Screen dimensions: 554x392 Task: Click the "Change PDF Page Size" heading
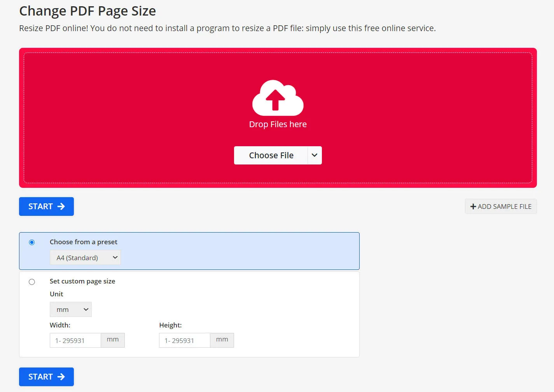[x=87, y=11]
